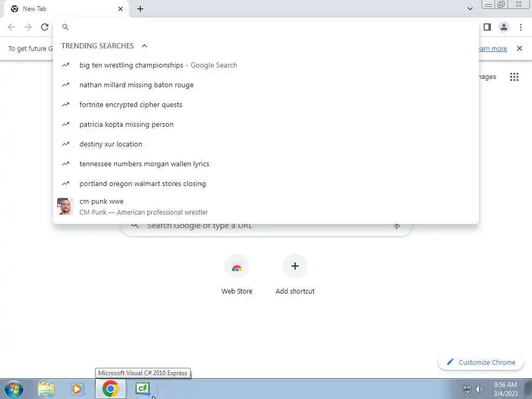This screenshot has width=532, height=399.
Task: Choose fortnite encrypted cipher quests suggestion
Action: point(266,104)
